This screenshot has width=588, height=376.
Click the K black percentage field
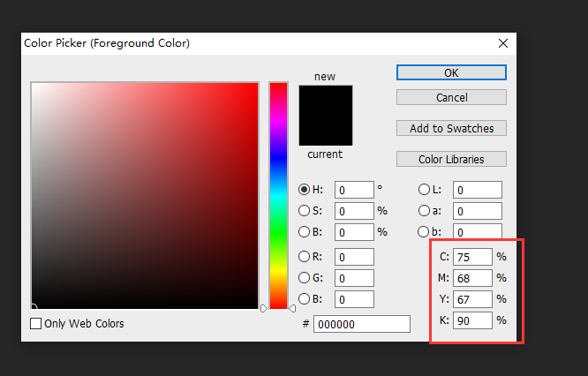pos(472,320)
